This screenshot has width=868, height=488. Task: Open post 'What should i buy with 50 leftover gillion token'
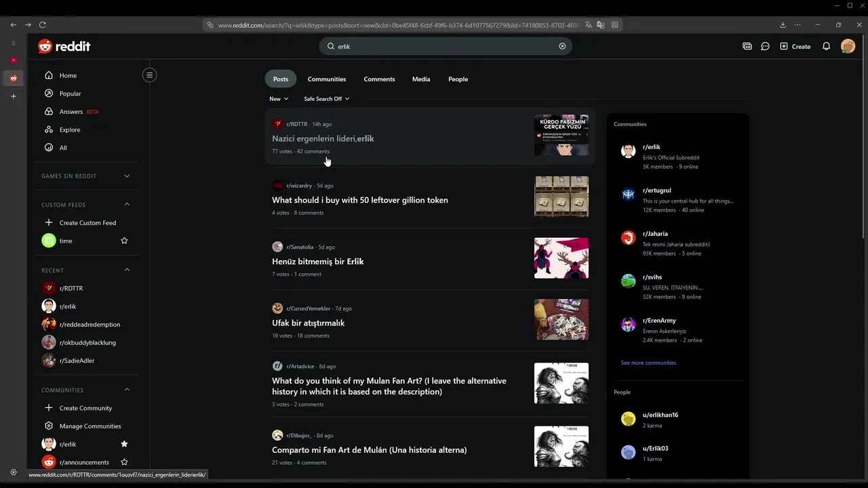[x=360, y=200]
